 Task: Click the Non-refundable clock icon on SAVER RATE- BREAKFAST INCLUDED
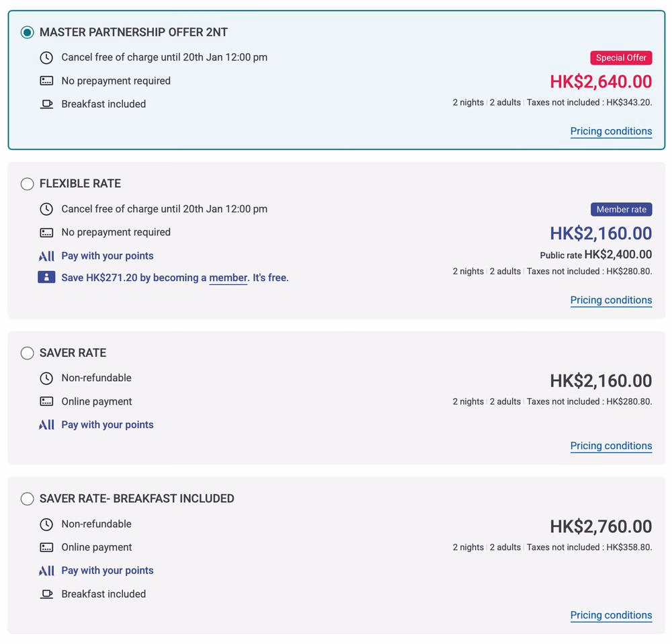click(x=46, y=524)
